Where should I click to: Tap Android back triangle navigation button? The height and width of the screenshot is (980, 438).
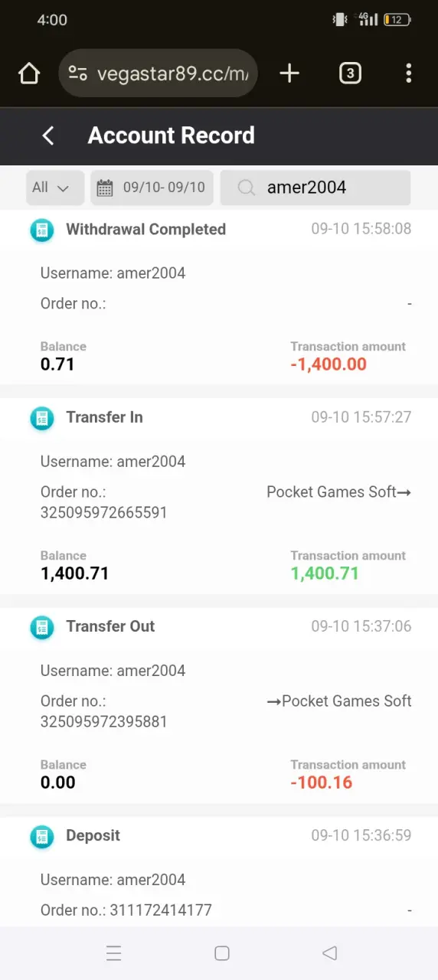coord(330,953)
